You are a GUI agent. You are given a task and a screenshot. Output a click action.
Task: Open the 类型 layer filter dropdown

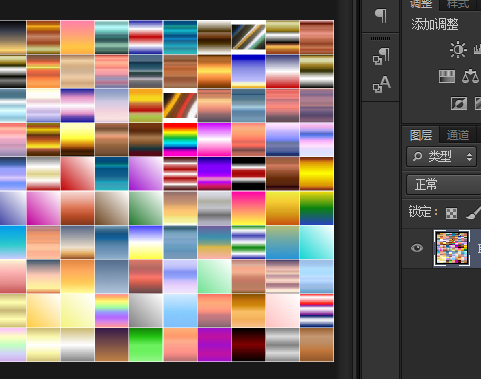point(441,156)
